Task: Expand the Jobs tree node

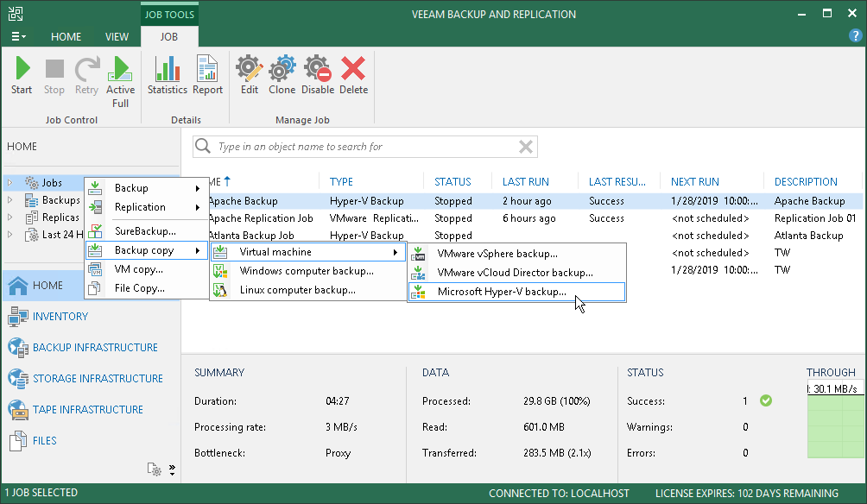Action: click(10, 182)
